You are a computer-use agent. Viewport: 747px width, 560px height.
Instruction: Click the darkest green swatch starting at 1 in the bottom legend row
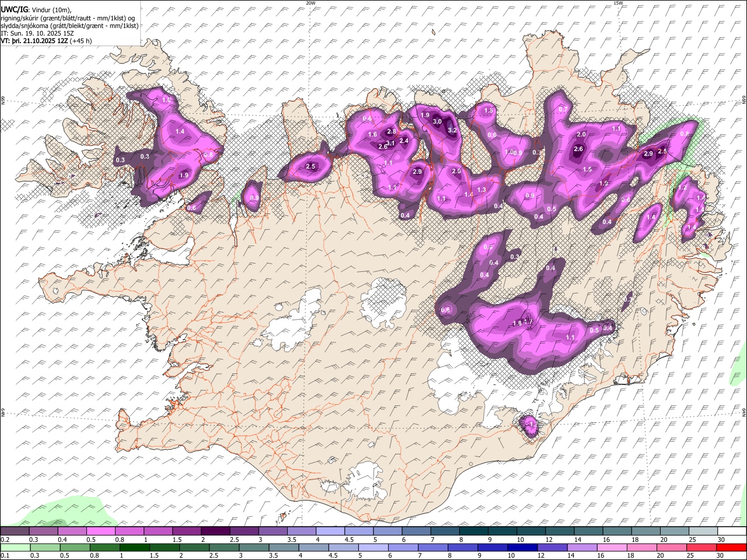click(x=134, y=547)
